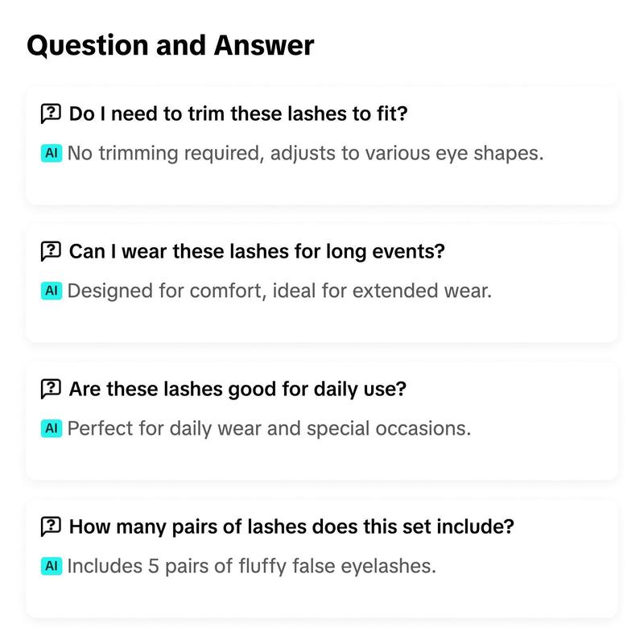Click question icon beside long events question
Viewport: 644px width, 644px height.
tap(51, 251)
